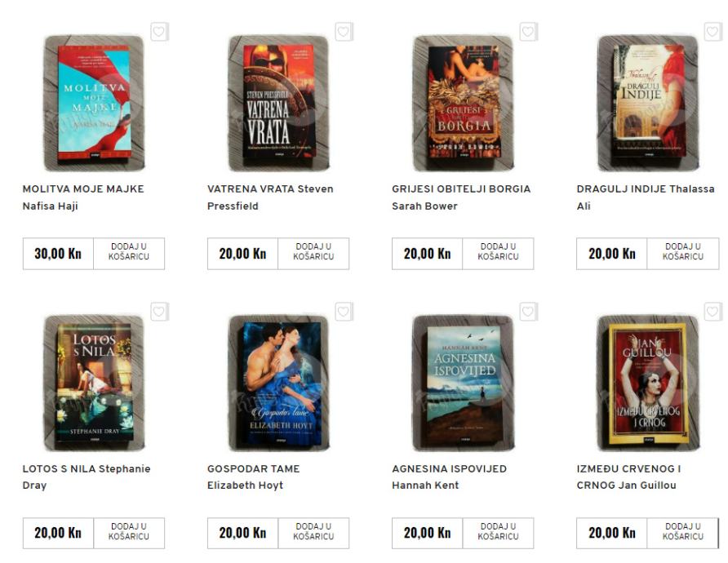The width and height of the screenshot is (728, 563).
Task: Open Lotos s Nila book cover thumbnail
Action: click(x=94, y=383)
